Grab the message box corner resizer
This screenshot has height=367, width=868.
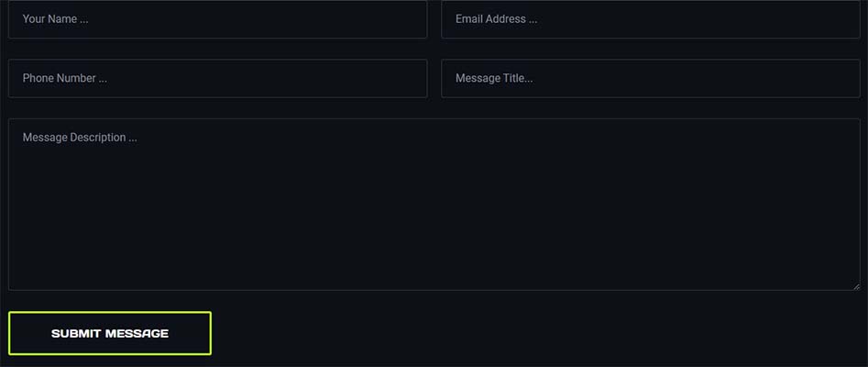click(855, 285)
